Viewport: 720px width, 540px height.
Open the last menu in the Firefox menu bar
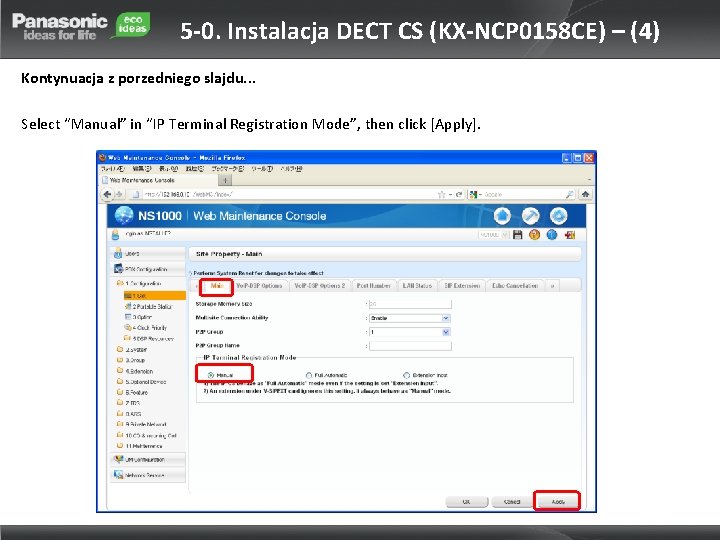[x=291, y=169]
